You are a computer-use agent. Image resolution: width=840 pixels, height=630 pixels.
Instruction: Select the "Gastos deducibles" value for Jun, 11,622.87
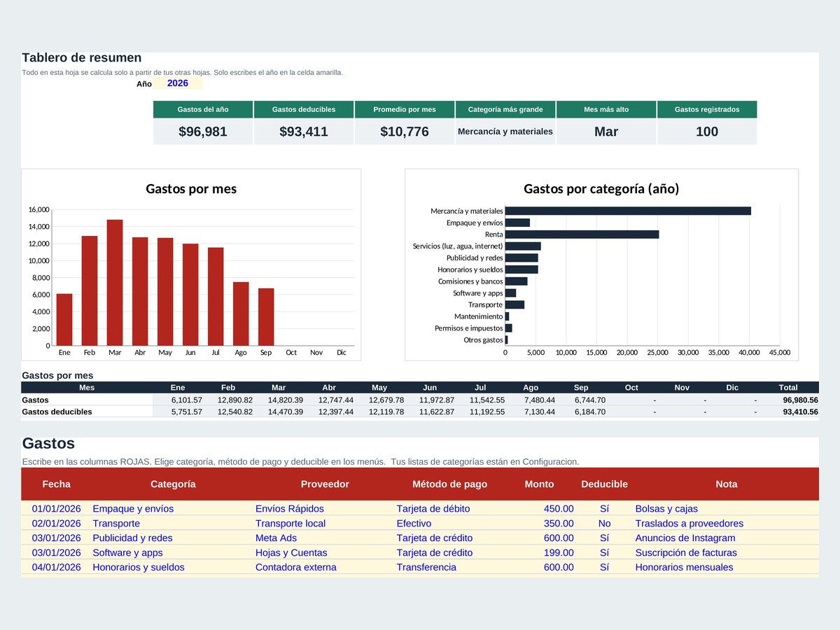click(x=430, y=412)
